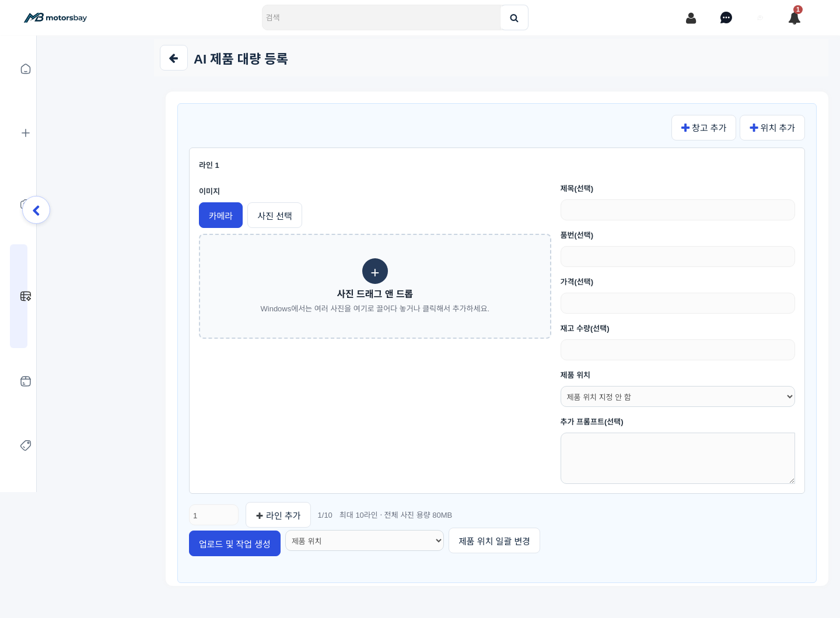The width and height of the screenshot is (840, 618).
Task: Open the bottom 제품 위치 dropdown
Action: 365,540
